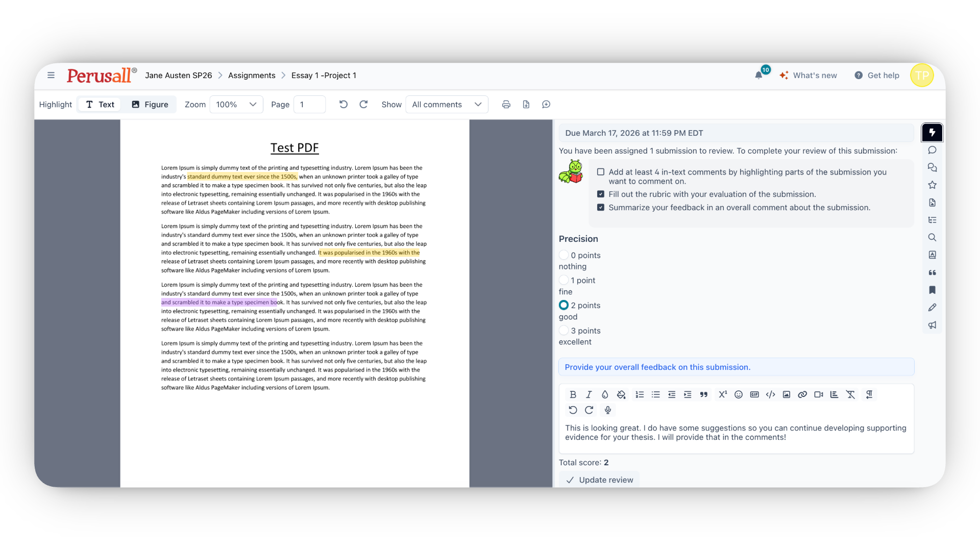Insert a video into feedback
Viewport: 980px width, 551px height.
818,394
